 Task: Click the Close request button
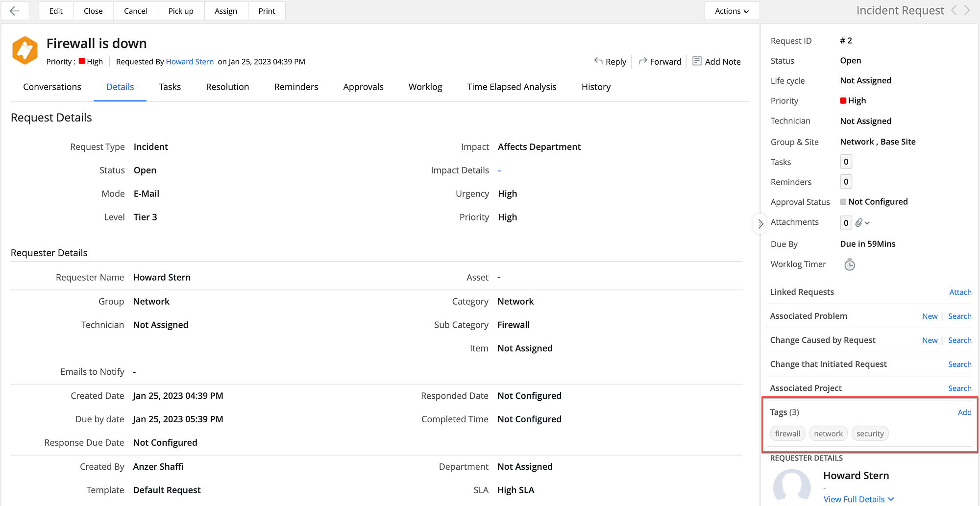(x=93, y=11)
